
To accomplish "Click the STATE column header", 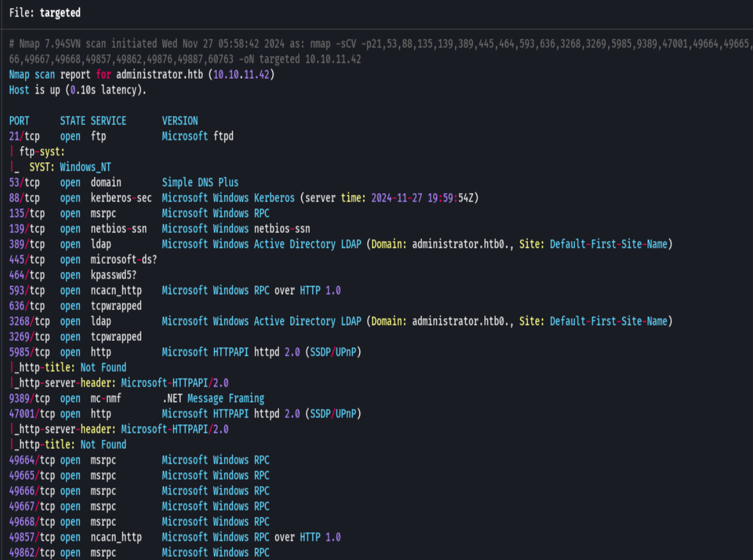I will [72, 120].
